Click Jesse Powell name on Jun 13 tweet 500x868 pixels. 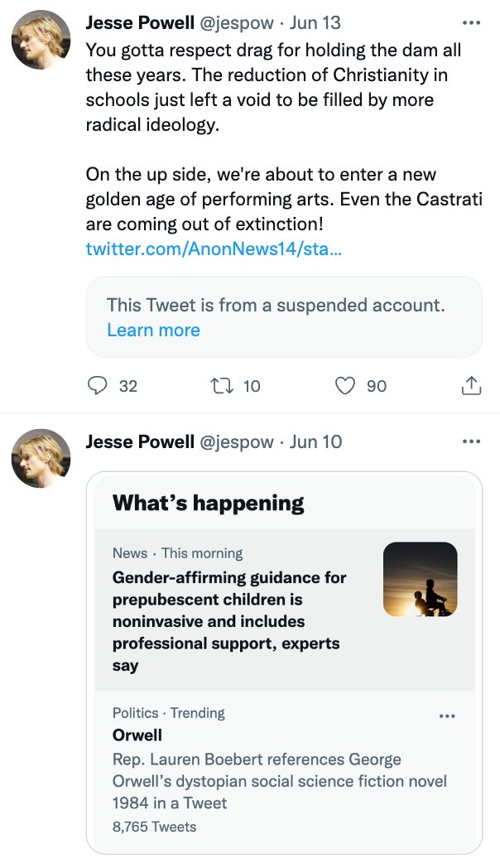(140, 22)
